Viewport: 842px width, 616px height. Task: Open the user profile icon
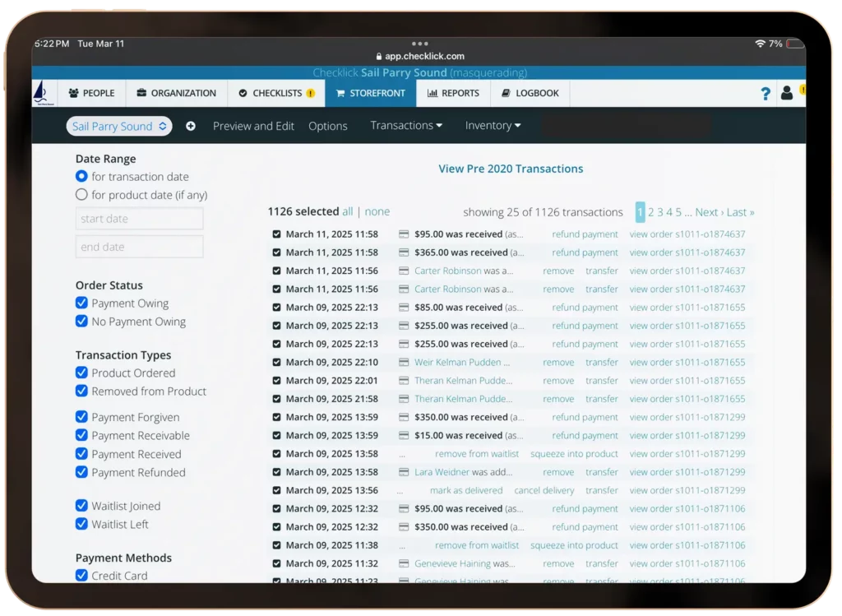pyautogui.click(x=787, y=94)
